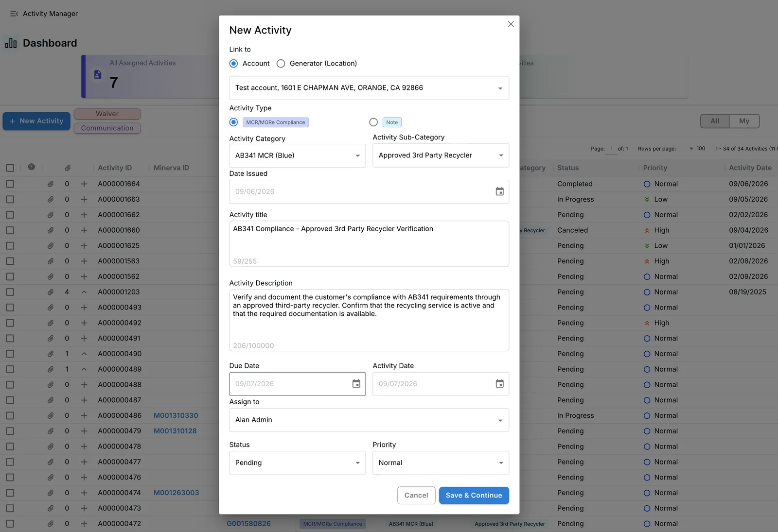Click the All Assigned Activities document icon
Image resolution: width=778 pixels, height=532 pixels.
(98, 74)
